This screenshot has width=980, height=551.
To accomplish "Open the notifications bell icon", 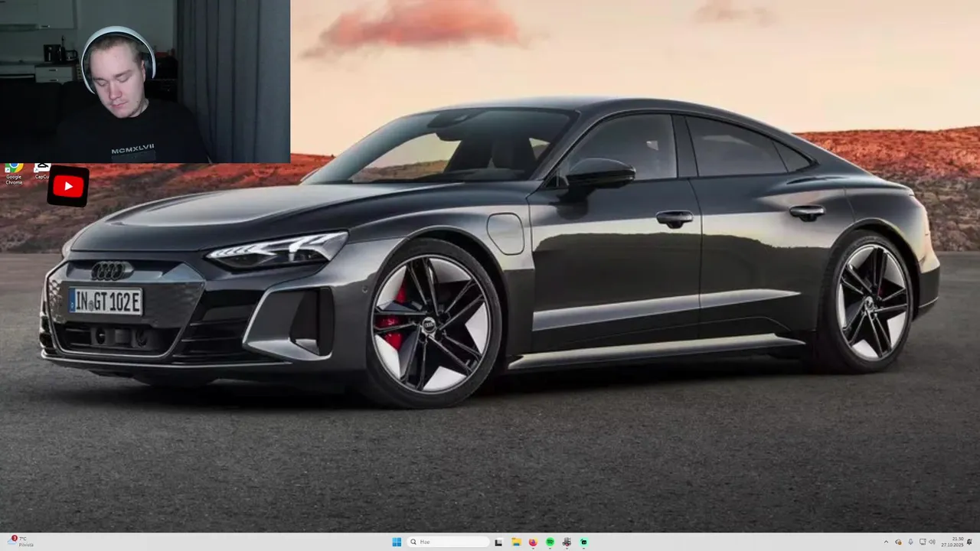I will point(970,542).
